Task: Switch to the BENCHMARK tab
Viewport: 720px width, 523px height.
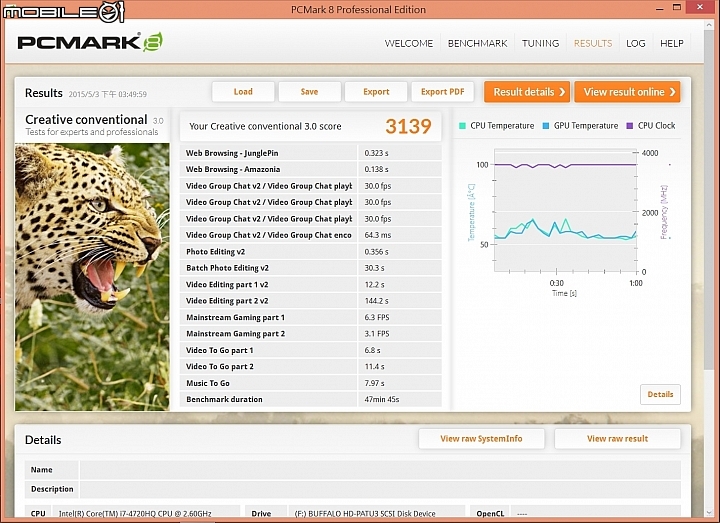Action: pos(478,43)
